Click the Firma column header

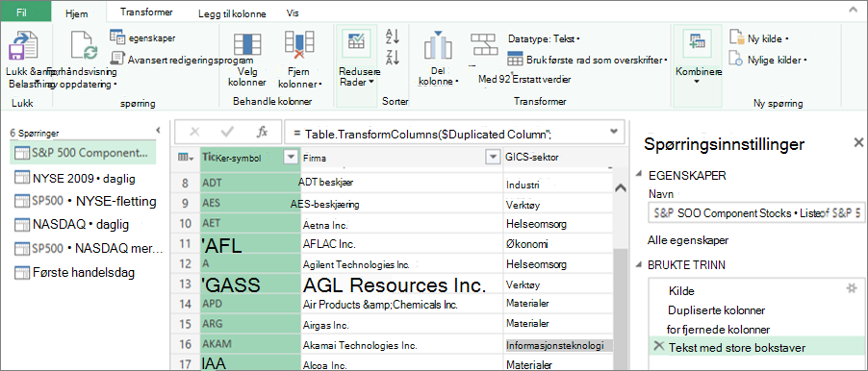[x=401, y=158]
